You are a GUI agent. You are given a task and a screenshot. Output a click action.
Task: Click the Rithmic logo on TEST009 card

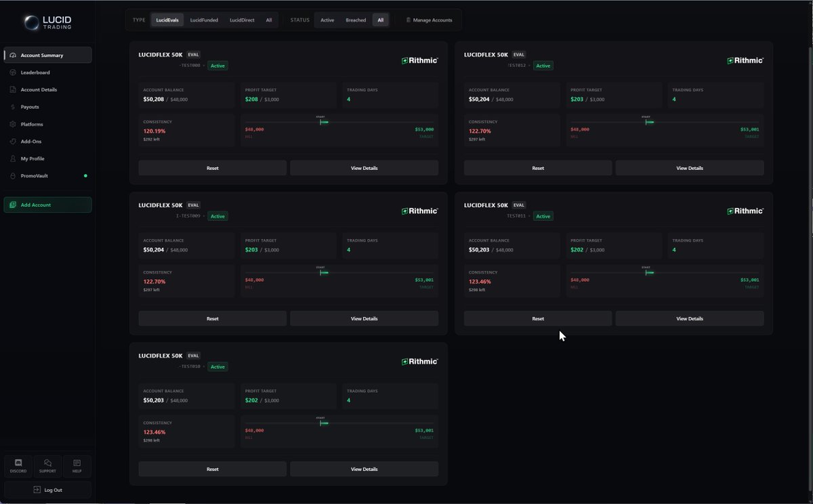click(x=419, y=211)
